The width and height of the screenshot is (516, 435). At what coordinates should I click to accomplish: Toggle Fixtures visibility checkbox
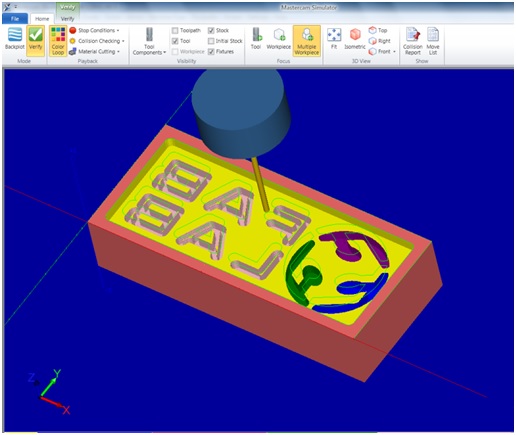click(x=211, y=52)
